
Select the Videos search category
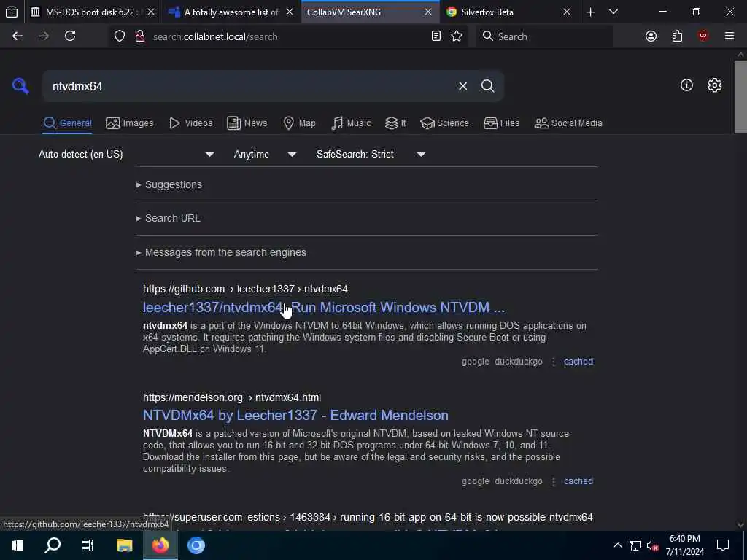(191, 122)
